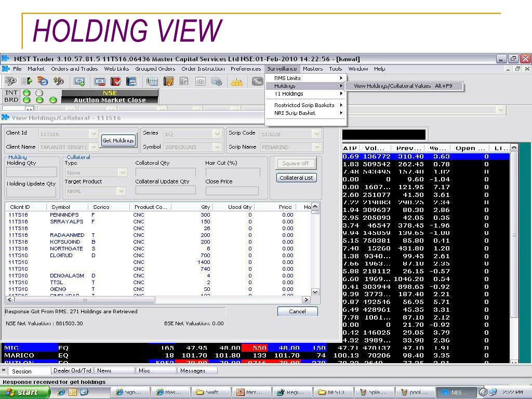Select NRI Scrip Basket menu entry
This screenshot has width=532, height=399.
point(305,113)
